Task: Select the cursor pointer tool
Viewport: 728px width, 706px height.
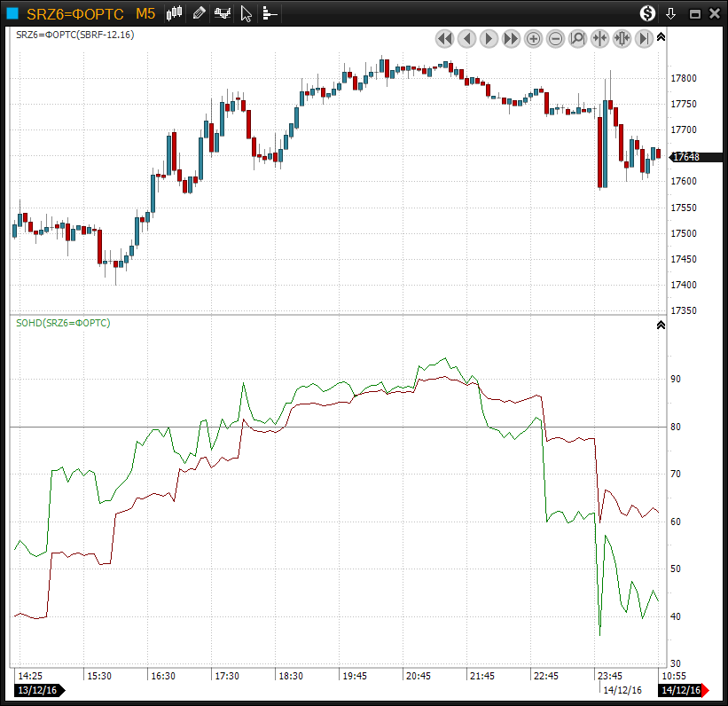Action: (247, 13)
